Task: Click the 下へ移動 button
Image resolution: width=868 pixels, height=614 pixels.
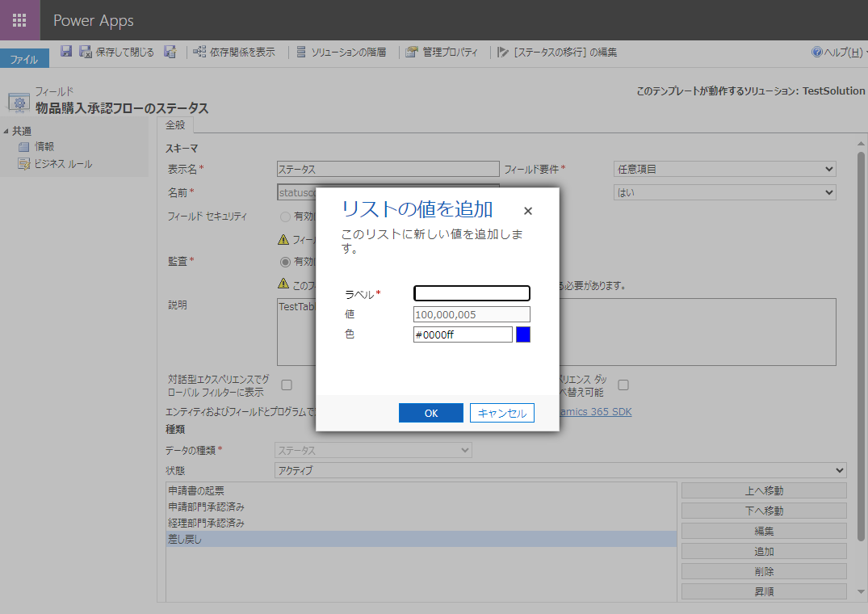Action: tap(764, 511)
